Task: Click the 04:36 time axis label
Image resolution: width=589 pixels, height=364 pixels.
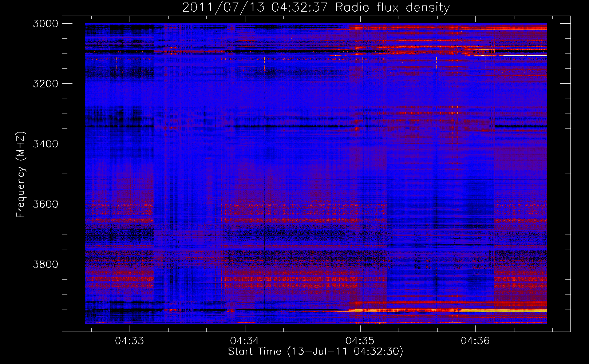Action: click(475, 341)
